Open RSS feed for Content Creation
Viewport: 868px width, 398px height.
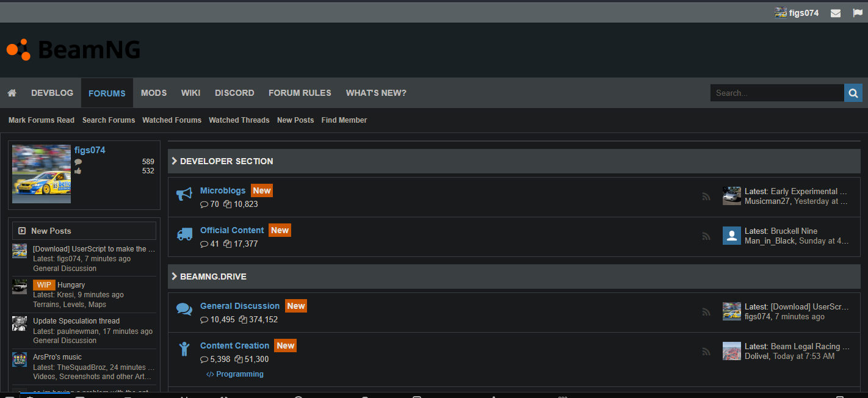706,352
